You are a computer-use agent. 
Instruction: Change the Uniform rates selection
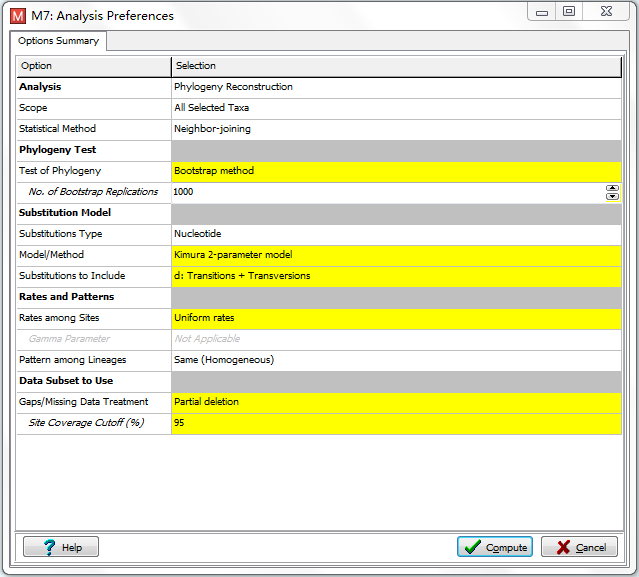point(396,318)
